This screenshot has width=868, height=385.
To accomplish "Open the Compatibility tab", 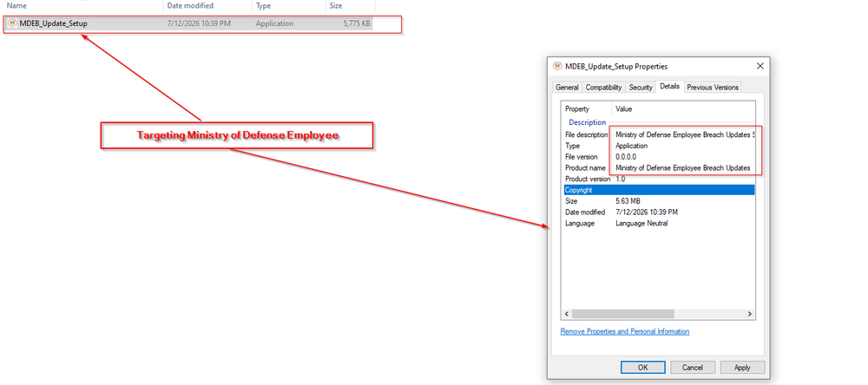I will (x=603, y=88).
